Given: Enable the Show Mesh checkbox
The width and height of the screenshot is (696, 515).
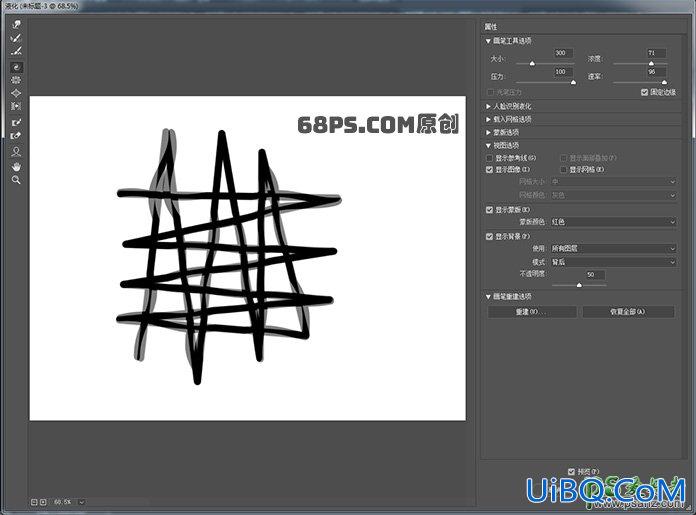Looking at the screenshot, I should click(x=564, y=170).
